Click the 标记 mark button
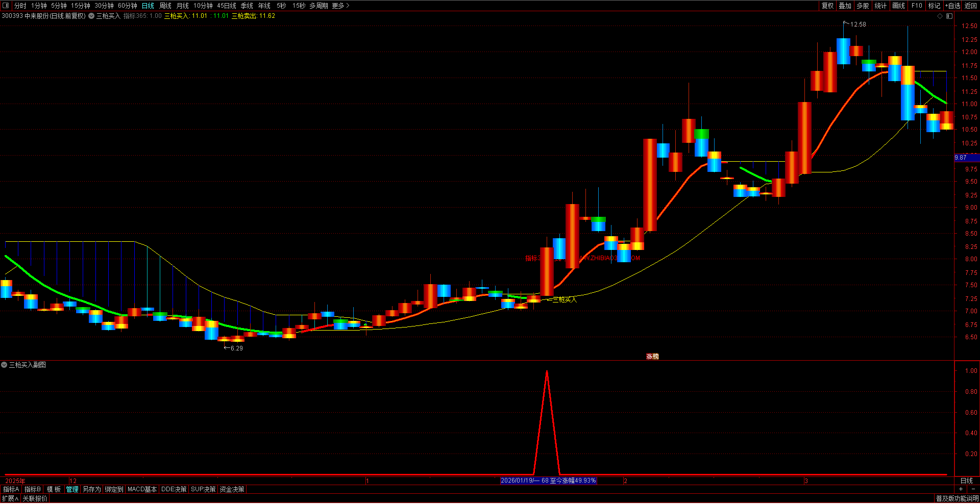The width and height of the screenshot is (980, 504). (934, 6)
